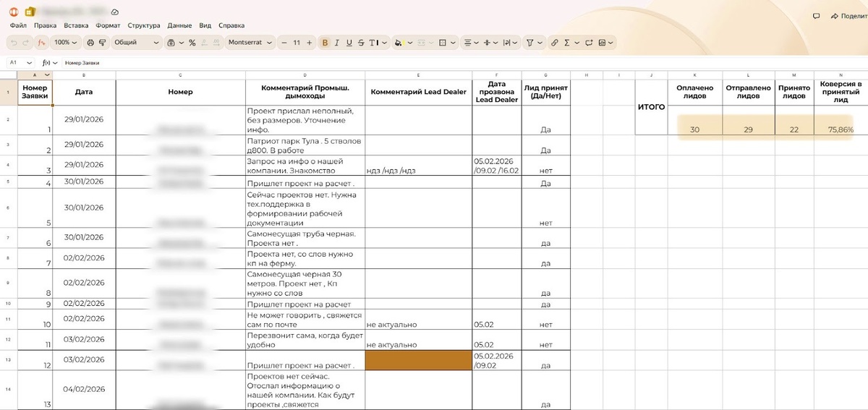Open the Правка menu
The width and height of the screenshot is (868, 410).
[45, 25]
